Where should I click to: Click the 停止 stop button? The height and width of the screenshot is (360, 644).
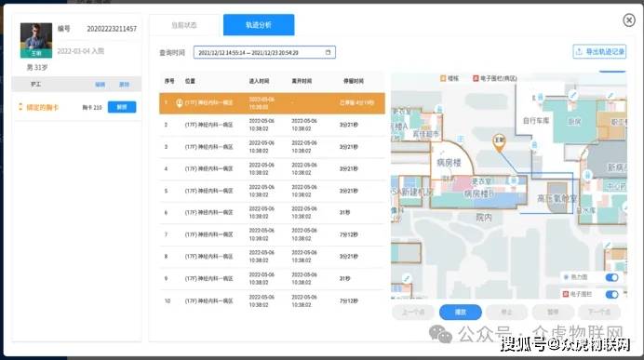pos(507,313)
